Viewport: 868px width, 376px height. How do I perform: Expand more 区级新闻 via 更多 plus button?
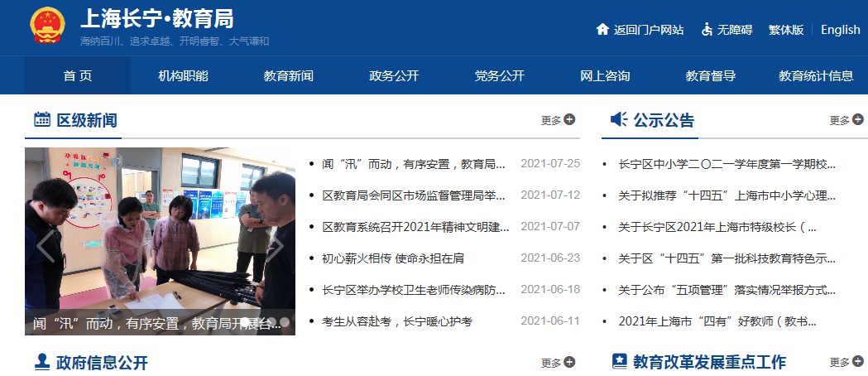click(558, 120)
